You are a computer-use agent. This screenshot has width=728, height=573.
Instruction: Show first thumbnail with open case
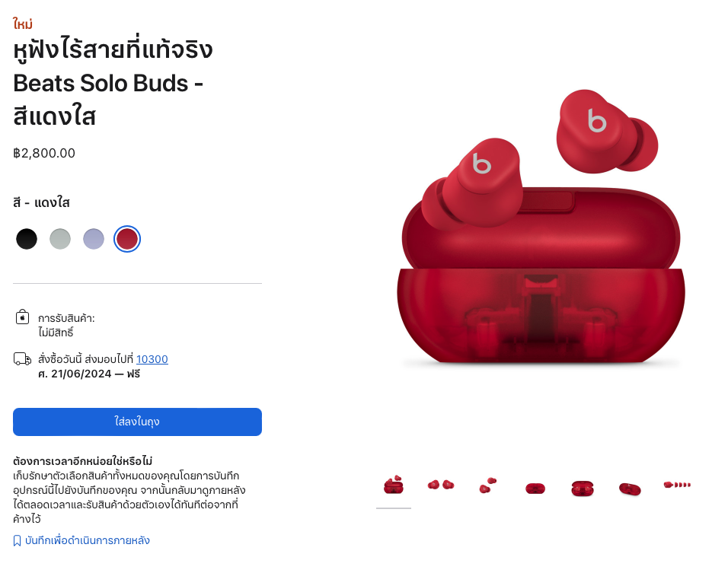point(394,485)
